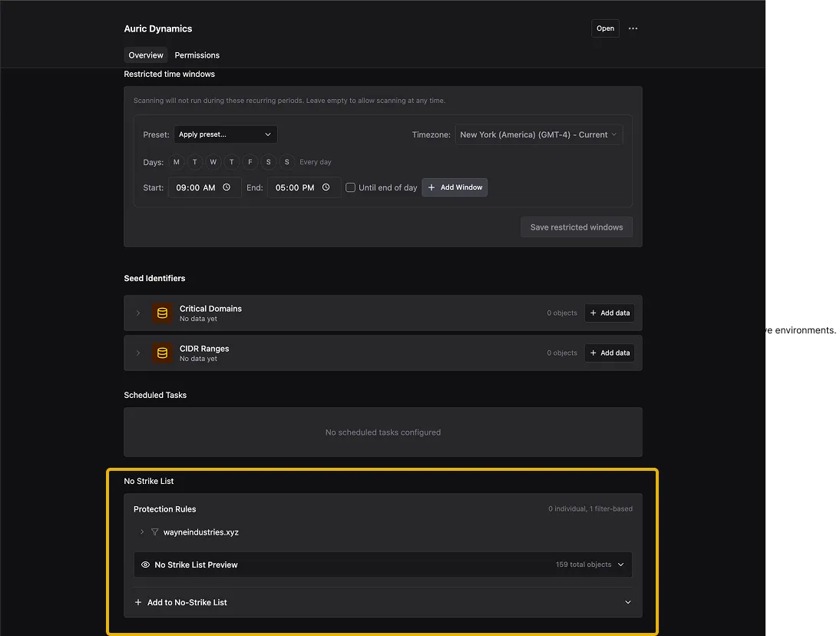This screenshot has width=840, height=636.
Task: Click '0 individual, 1 filter-based' summary text
Action: (x=590, y=508)
